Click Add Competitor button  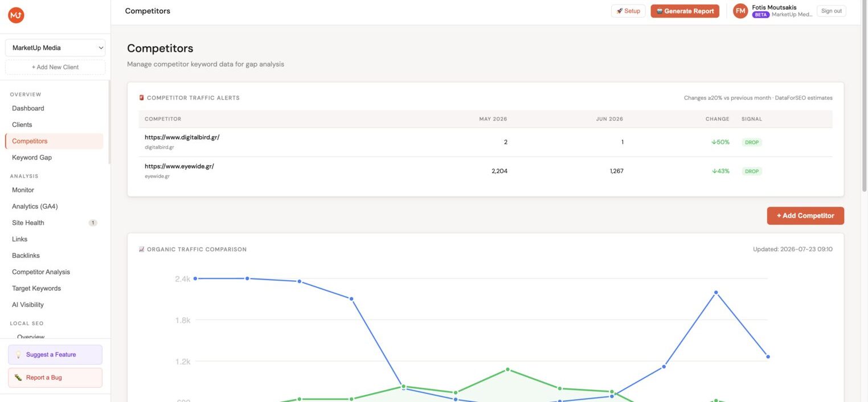pyautogui.click(x=805, y=216)
